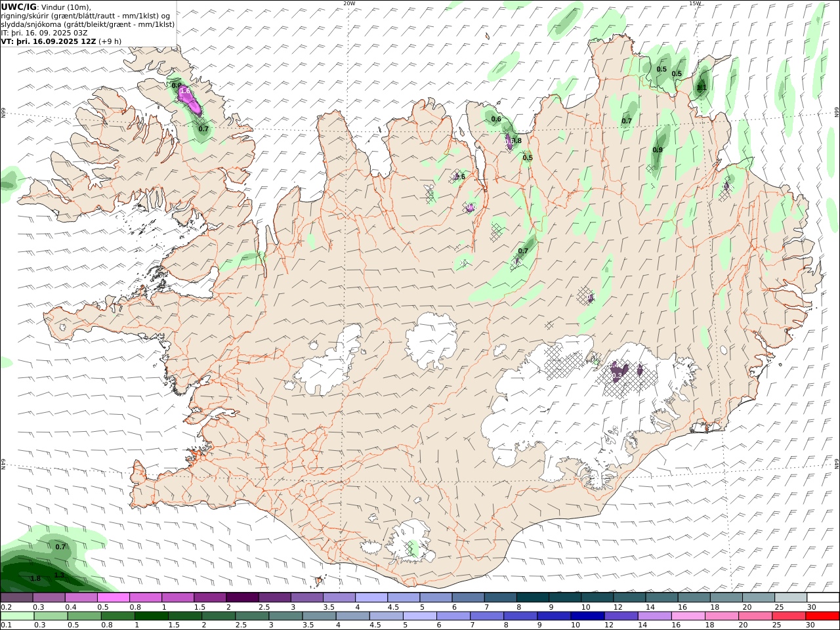Viewport: 840px width, 630px height.
Task: Click the 'IT: þri. 16. 09. 2025 03Z' line
Action: click(x=45, y=33)
